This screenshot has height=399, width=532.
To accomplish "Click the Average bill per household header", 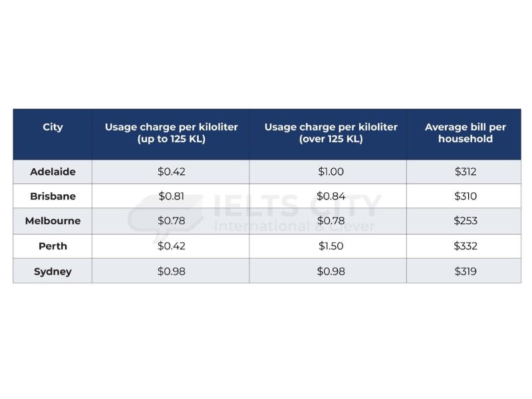I will (x=464, y=134).
